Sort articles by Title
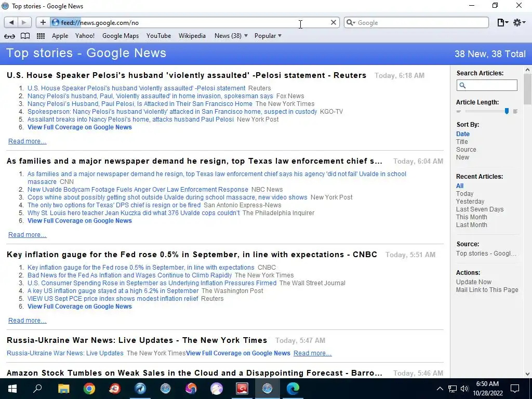Viewport: 532px width, 399px height. [462, 142]
